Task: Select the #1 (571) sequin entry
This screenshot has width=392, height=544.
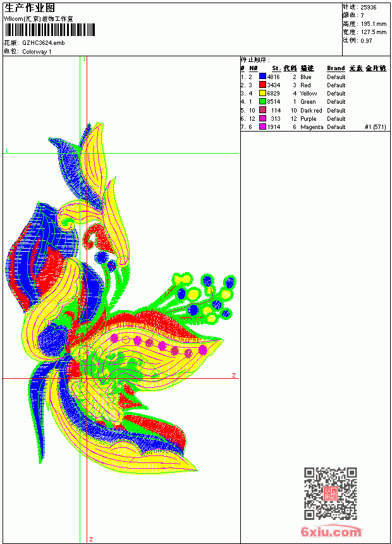Action: coord(376,127)
